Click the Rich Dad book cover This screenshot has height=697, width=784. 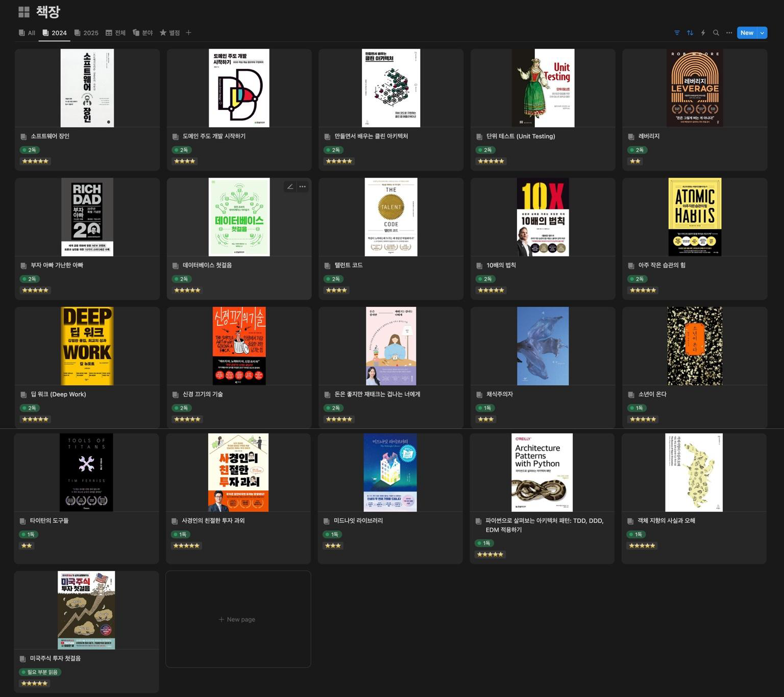pyautogui.click(x=87, y=217)
